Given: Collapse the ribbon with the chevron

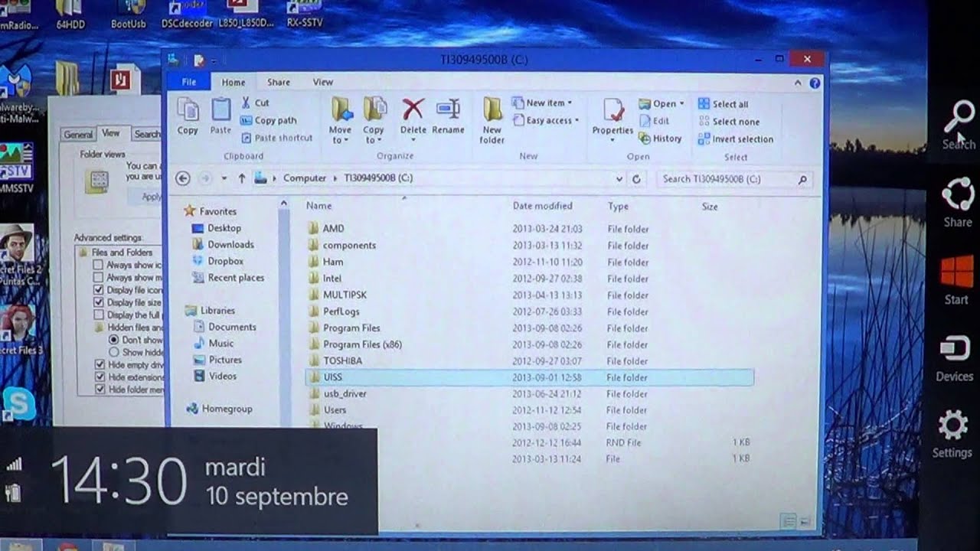Looking at the screenshot, I should point(798,83).
